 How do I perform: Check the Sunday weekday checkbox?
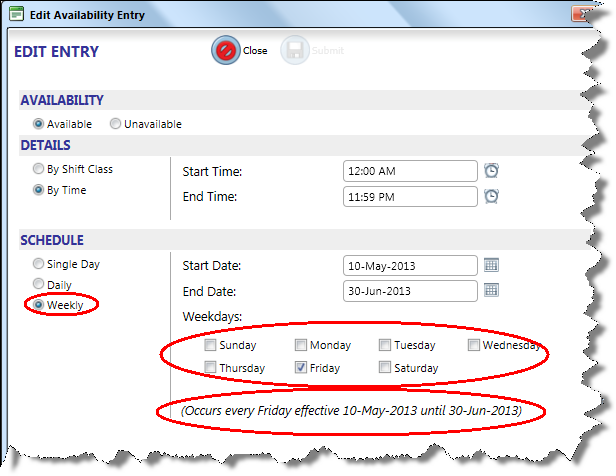210,345
